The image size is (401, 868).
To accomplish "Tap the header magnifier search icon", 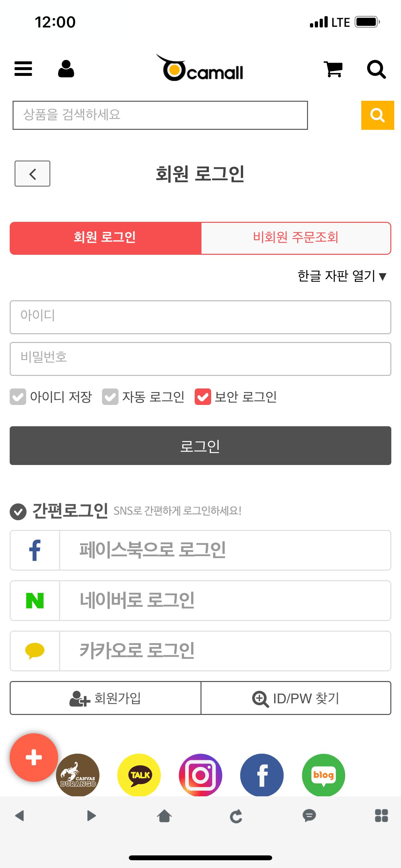I will tap(376, 69).
